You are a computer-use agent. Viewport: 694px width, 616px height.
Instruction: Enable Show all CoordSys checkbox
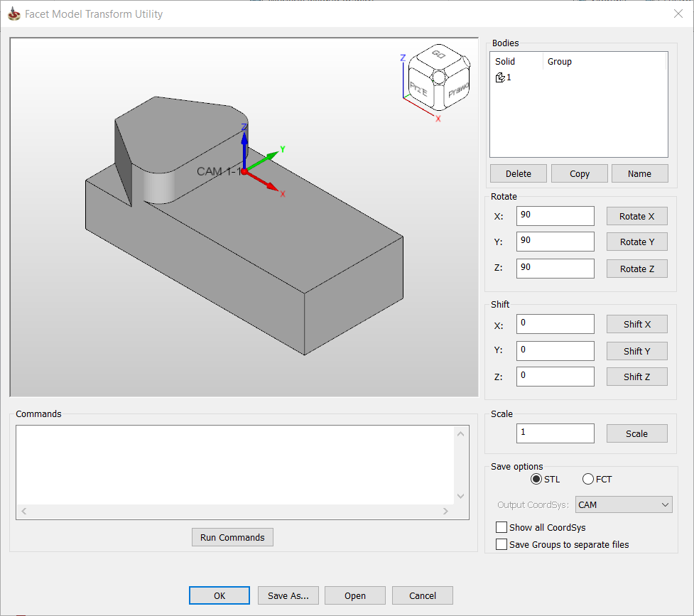pyautogui.click(x=502, y=528)
